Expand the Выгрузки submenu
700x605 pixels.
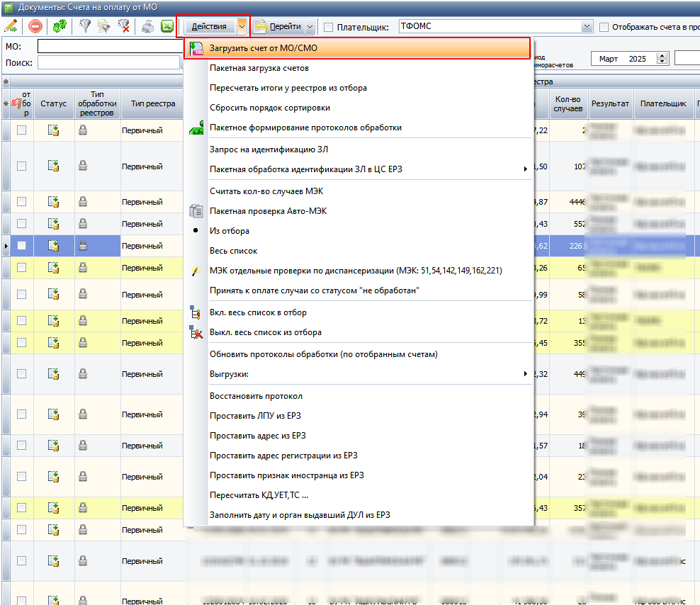click(x=526, y=374)
